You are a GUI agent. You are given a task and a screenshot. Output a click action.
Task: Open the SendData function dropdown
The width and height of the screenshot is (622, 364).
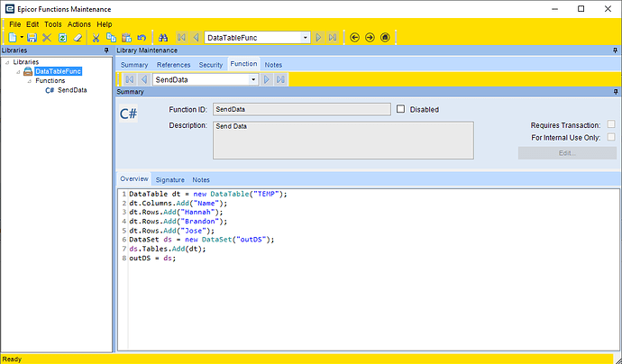[253, 79]
